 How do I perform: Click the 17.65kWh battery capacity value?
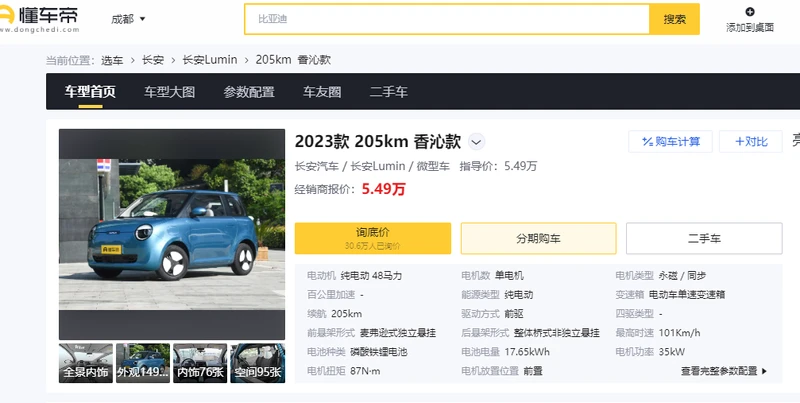(527, 352)
